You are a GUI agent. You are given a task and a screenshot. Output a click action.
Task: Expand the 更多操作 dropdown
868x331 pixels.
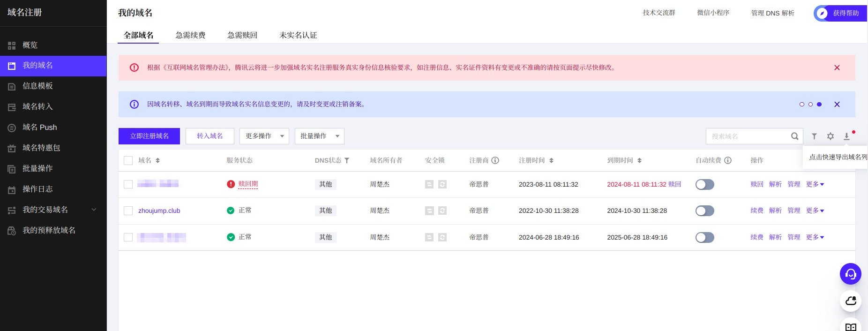264,136
